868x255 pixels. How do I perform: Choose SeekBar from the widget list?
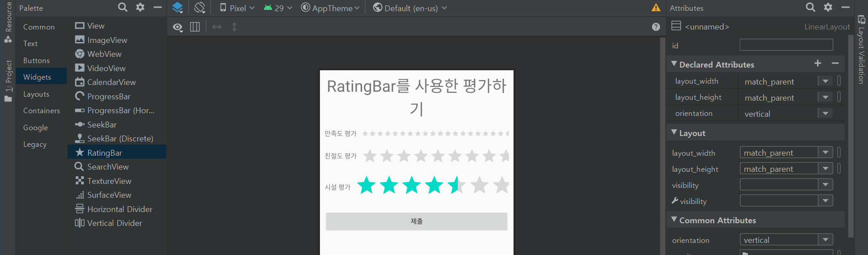(102, 125)
